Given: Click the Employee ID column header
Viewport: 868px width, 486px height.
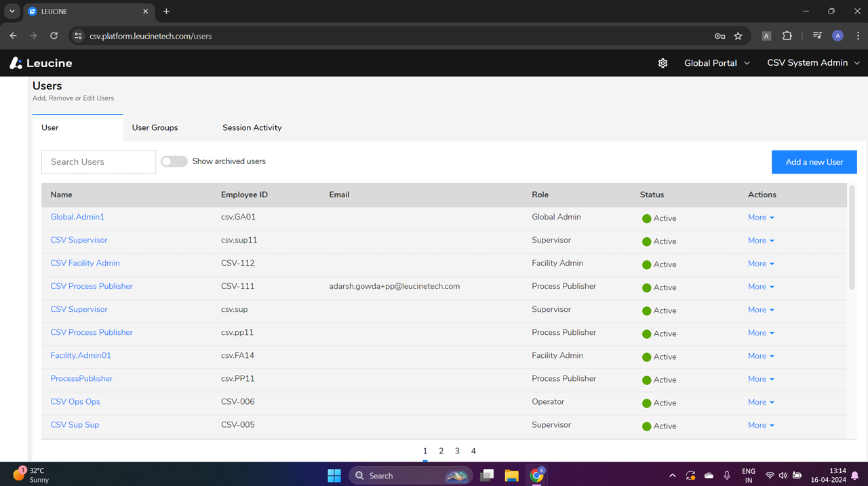Looking at the screenshot, I should (x=244, y=195).
